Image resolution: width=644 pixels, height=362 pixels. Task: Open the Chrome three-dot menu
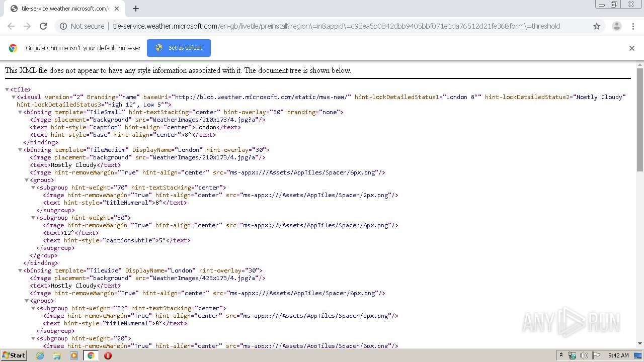(x=633, y=26)
